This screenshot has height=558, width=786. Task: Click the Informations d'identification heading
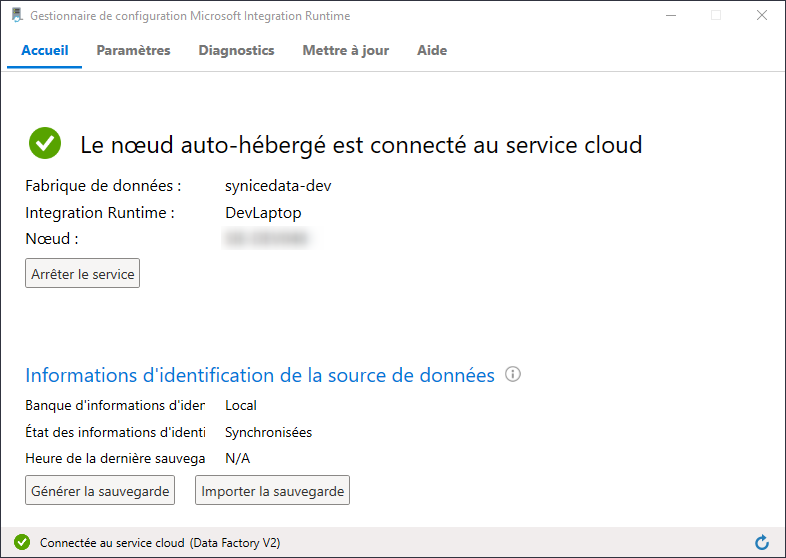coord(260,375)
